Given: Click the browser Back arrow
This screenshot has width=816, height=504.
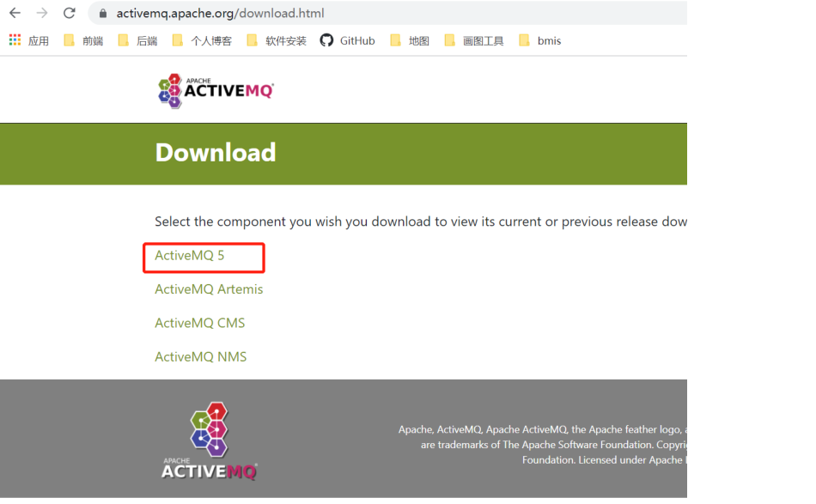Looking at the screenshot, I should tap(15, 13).
